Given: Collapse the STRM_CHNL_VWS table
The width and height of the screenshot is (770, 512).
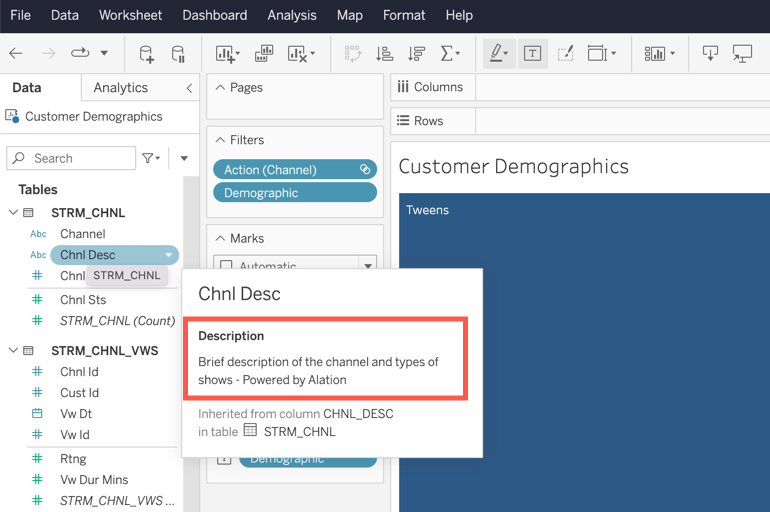Looking at the screenshot, I should [x=14, y=350].
